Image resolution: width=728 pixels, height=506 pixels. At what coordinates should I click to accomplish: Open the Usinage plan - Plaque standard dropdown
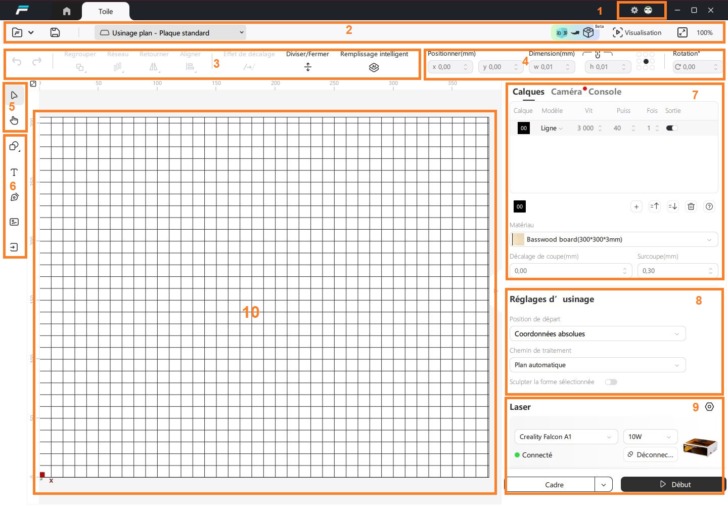pyautogui.click(x=170, y=32)
